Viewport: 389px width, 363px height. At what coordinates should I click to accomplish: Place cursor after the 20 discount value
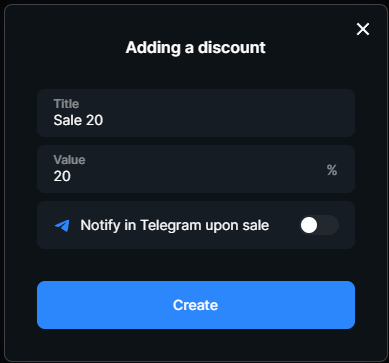[x=71, y=176]
